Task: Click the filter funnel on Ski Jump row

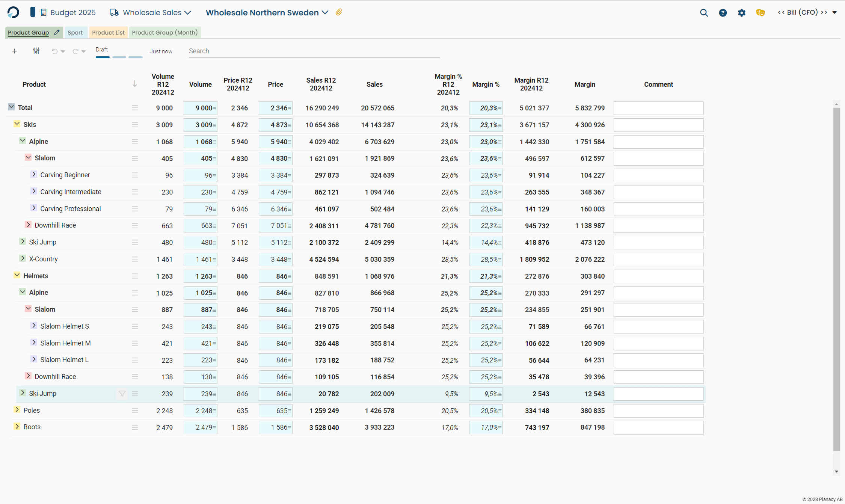Action: (122, 394)
